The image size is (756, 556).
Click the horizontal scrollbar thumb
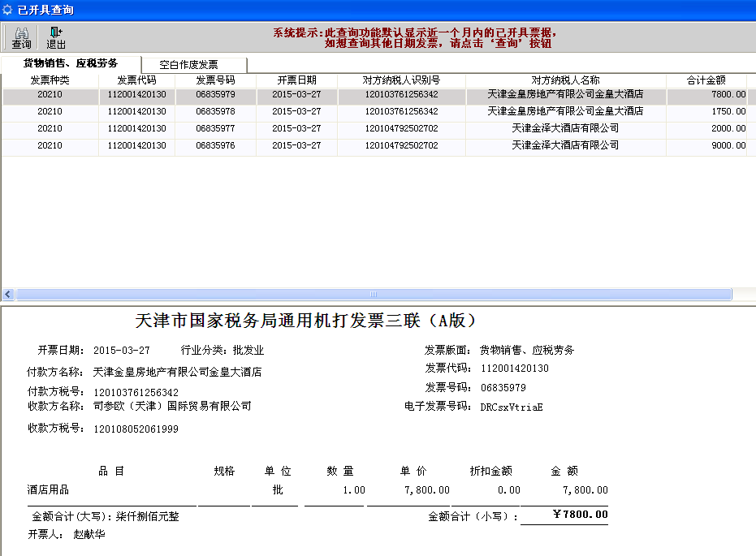point(374,294)
